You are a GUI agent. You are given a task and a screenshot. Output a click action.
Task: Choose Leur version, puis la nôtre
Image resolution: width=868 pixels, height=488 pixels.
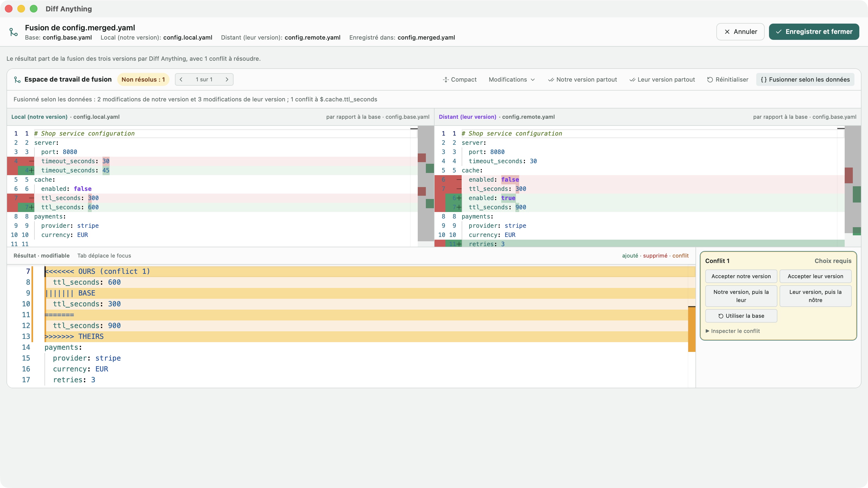click(815, 296)
